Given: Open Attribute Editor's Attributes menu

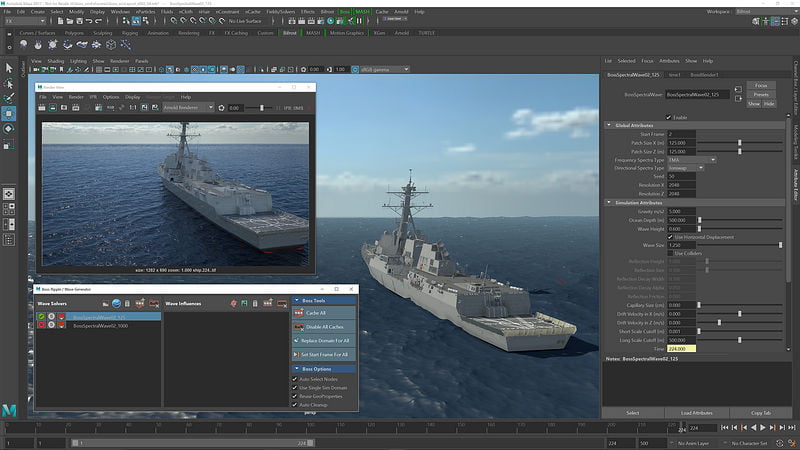Looking at the screenshot, I should 669,61.
